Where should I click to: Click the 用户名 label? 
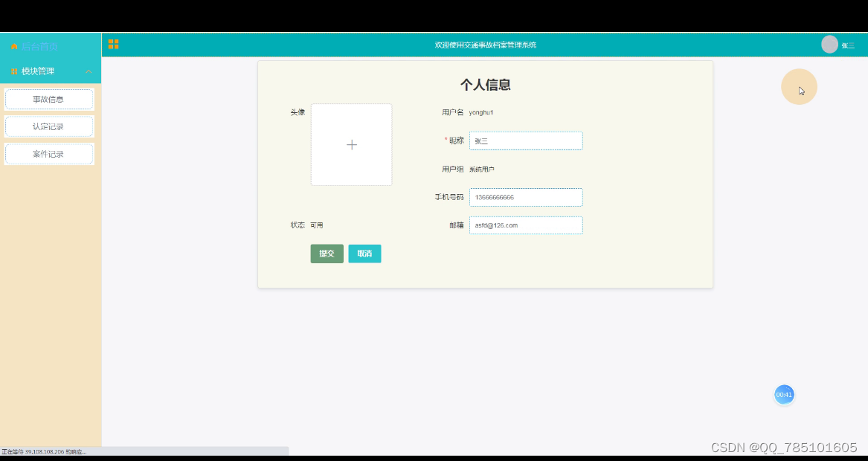coord(453,112)
